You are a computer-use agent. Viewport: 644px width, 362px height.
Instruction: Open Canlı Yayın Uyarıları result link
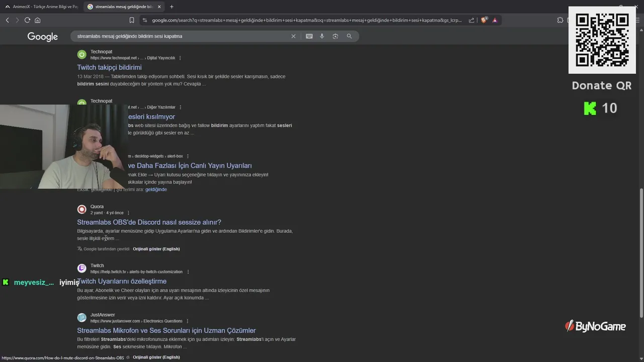tap(190, 165)
